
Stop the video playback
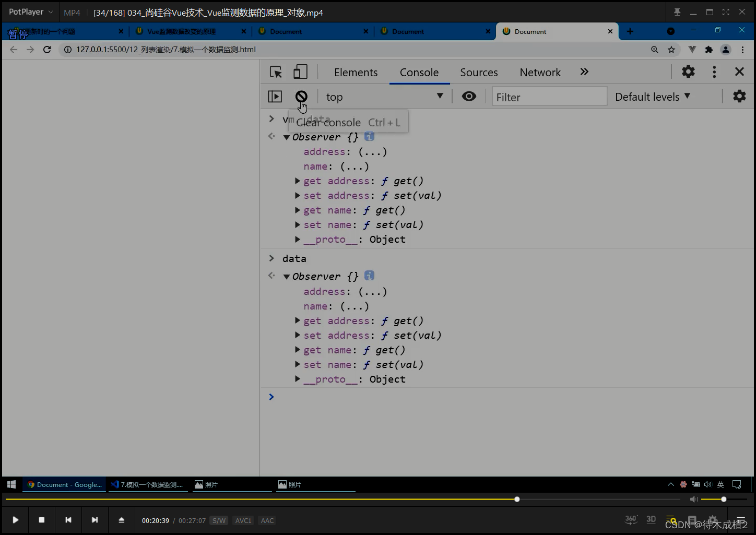[x=42, y=520]
